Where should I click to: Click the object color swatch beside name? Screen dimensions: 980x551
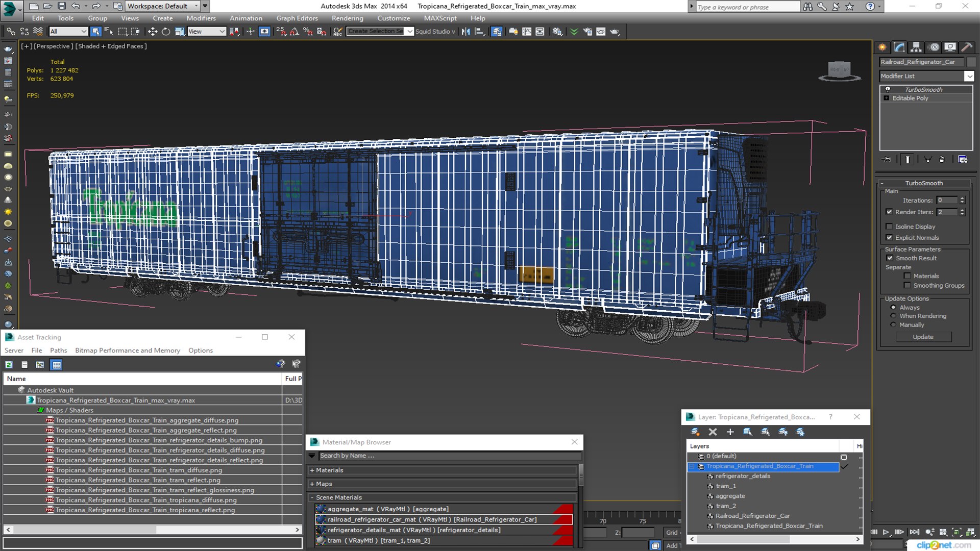tap(971, 62)
